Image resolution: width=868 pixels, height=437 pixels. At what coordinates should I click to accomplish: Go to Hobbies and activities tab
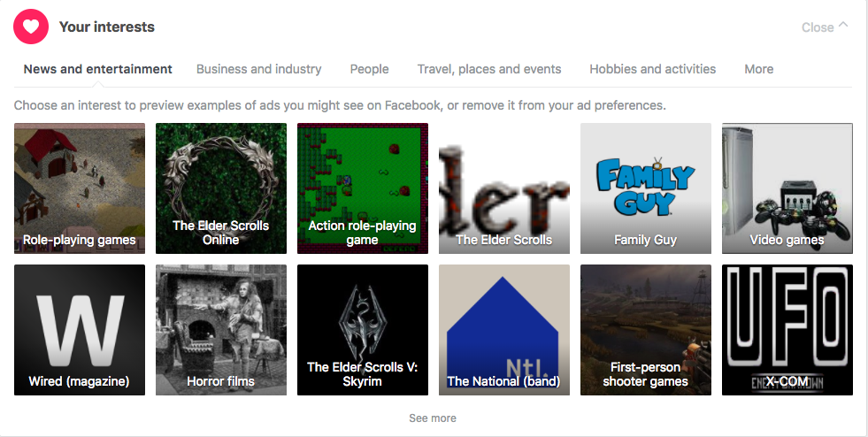(x=653, y=69)
